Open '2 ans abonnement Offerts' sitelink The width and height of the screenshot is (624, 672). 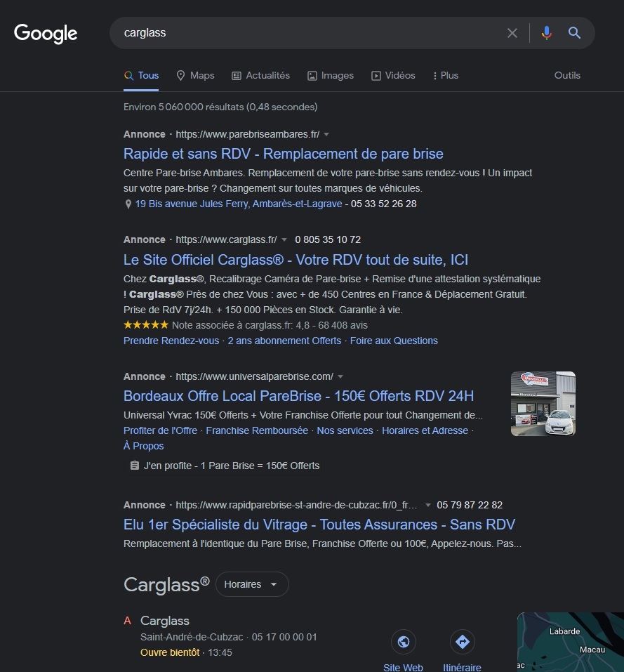[284, 341]
